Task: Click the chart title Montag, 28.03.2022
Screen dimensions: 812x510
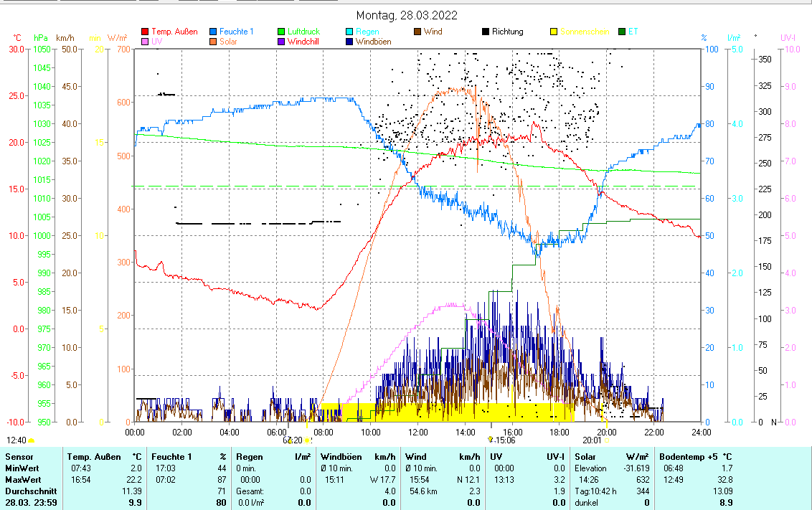Action: click(x=407, y=15)
